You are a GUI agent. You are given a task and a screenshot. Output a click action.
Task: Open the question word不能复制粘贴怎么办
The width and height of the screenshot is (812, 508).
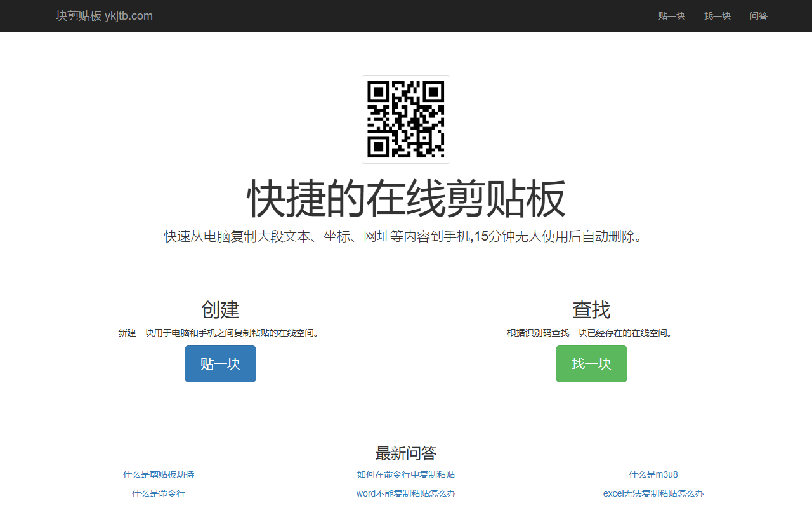406,493
